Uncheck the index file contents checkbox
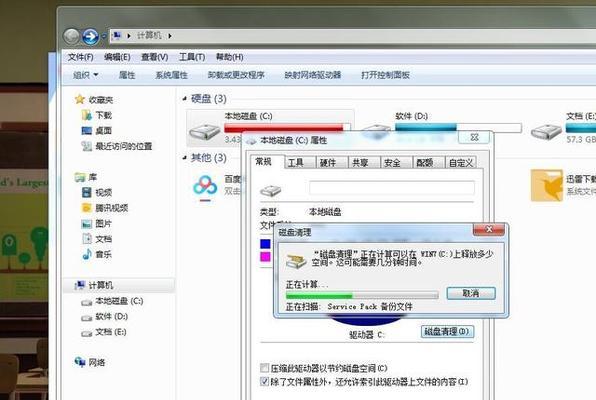Image resolution: width=596 pixels, height=400 pixels. tap(264, 381)
